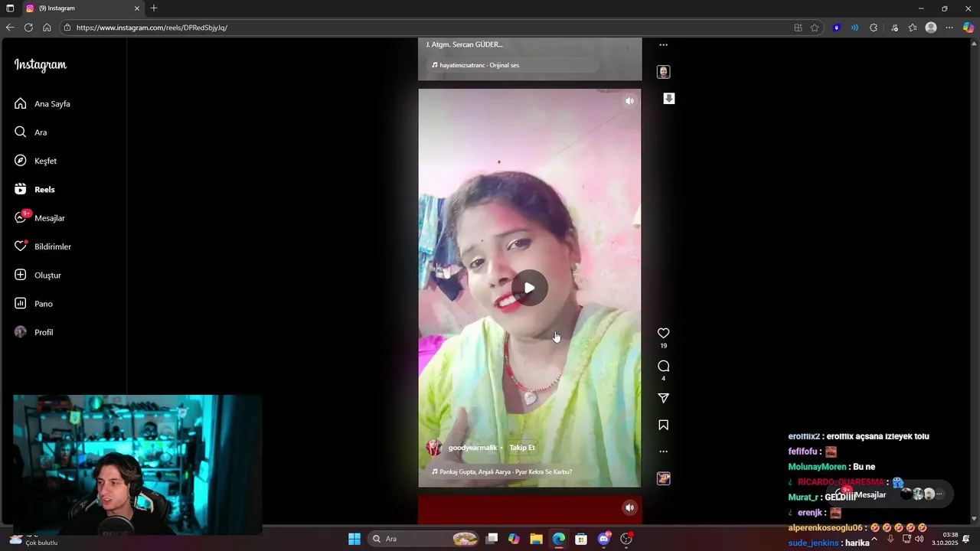Close the Instagram tab
Screen dimensions: 980x551
click(x=137, y=8)
